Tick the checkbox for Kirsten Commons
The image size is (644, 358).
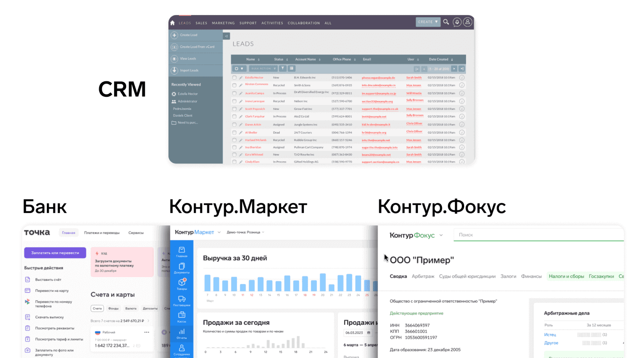234,85
